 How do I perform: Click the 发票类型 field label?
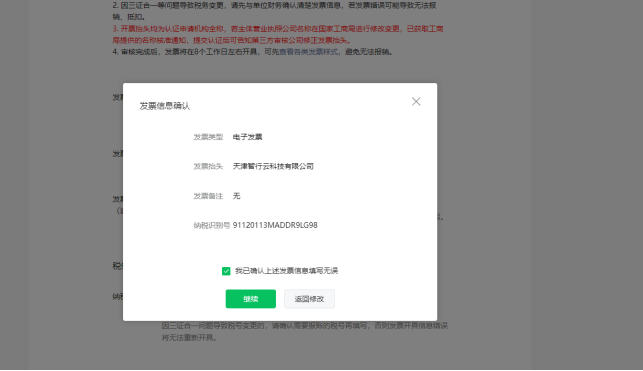pyautogui.click(x=208, y=137)
